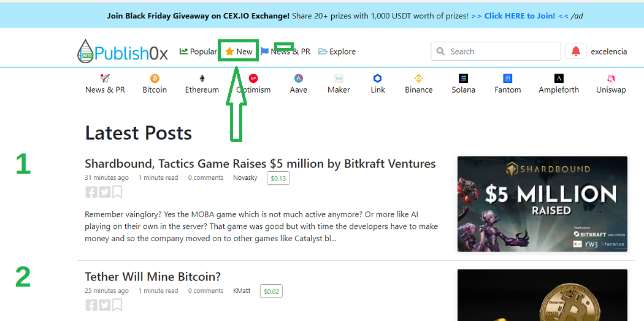Screen dimensions: 644x321
Task: Share Shardbound post on Twitter
Action: tap(105, 192)
